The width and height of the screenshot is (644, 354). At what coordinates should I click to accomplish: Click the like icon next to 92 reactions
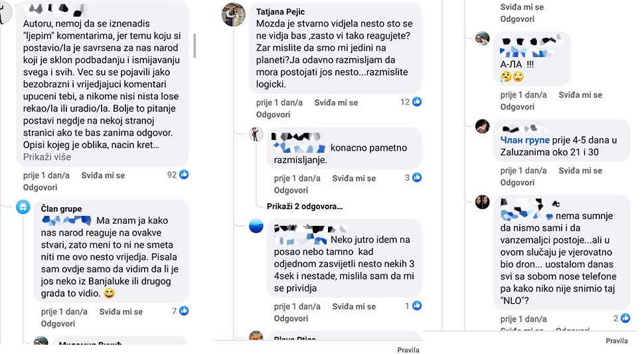[x=184, y=175]
